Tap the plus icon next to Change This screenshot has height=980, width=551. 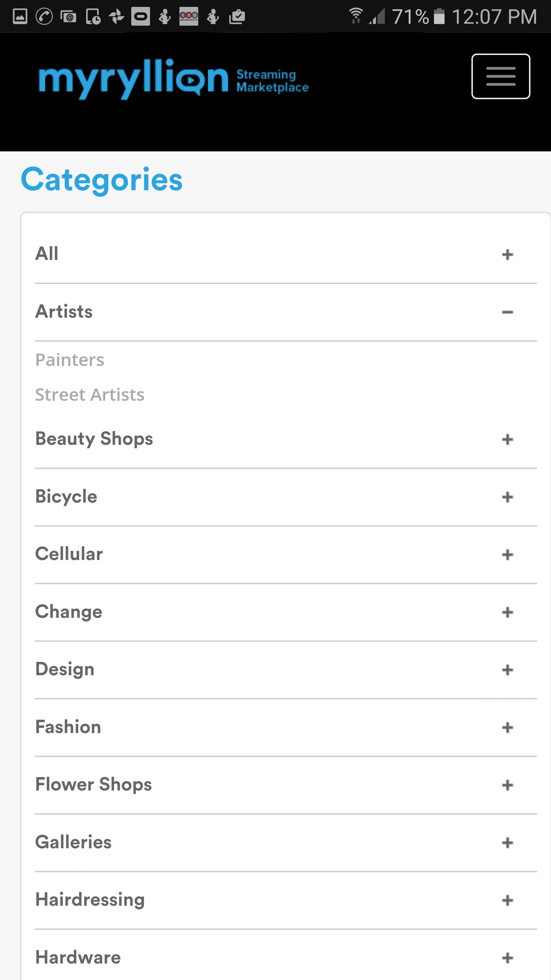[x=507, y=612]
